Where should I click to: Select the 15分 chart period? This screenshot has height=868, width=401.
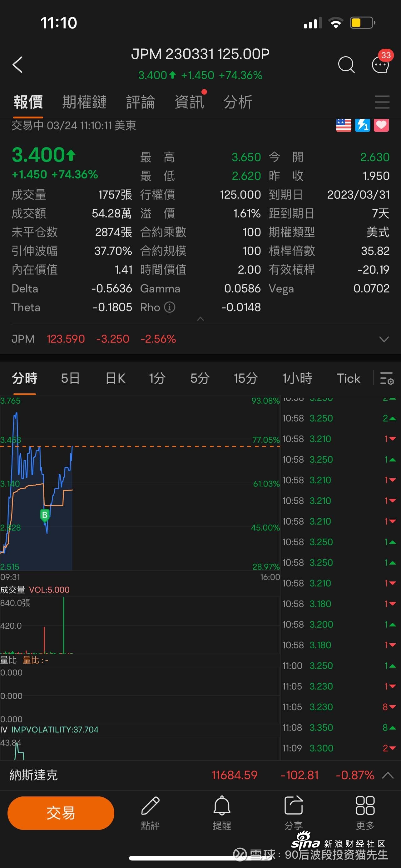coord(246,378)
